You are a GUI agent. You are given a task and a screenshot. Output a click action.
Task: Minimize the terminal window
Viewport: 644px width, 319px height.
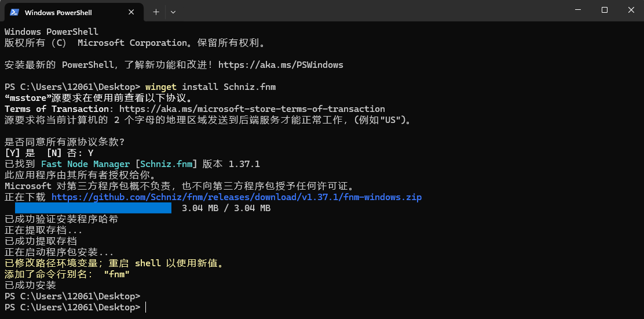click(x=577, y=10)
